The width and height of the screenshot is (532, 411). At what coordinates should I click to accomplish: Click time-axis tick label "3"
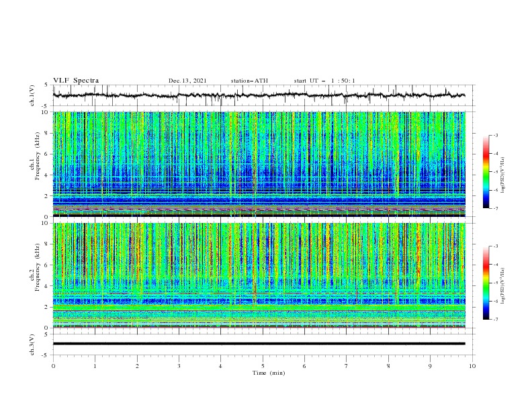[x=179, y=366]
